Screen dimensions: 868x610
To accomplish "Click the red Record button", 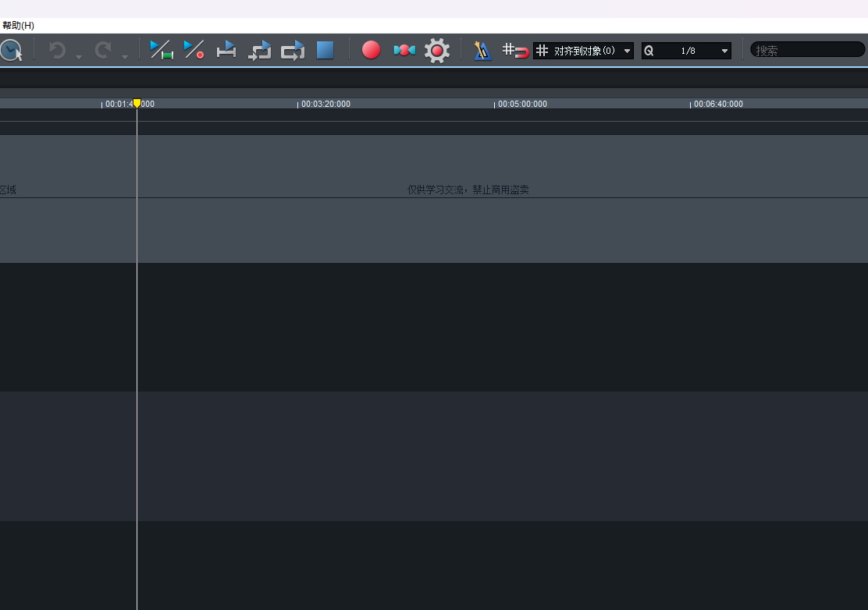I will 371,50.
